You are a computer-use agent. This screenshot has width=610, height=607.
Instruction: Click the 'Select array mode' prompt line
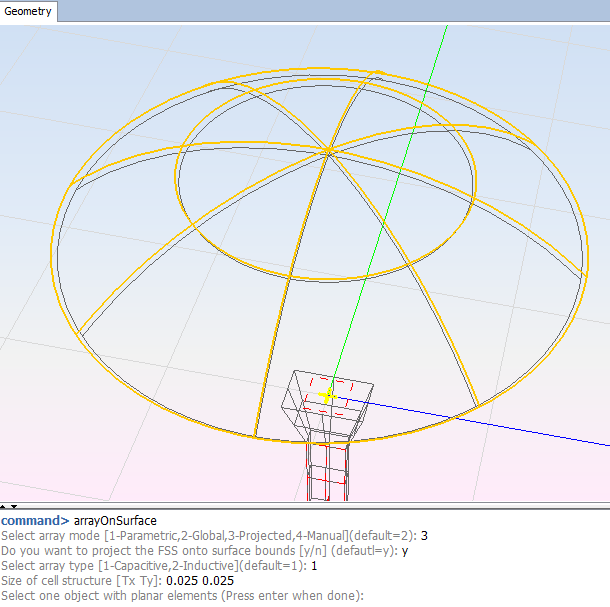click(200, 536)
